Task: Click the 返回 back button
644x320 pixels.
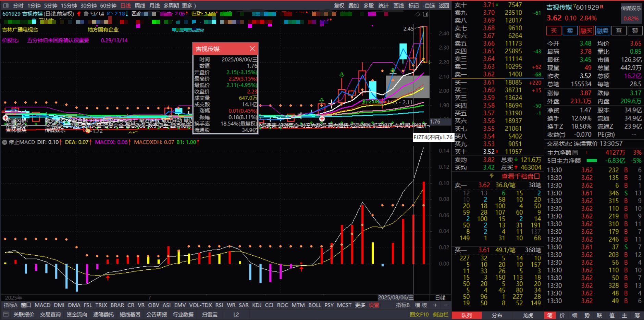Action: 444,5
